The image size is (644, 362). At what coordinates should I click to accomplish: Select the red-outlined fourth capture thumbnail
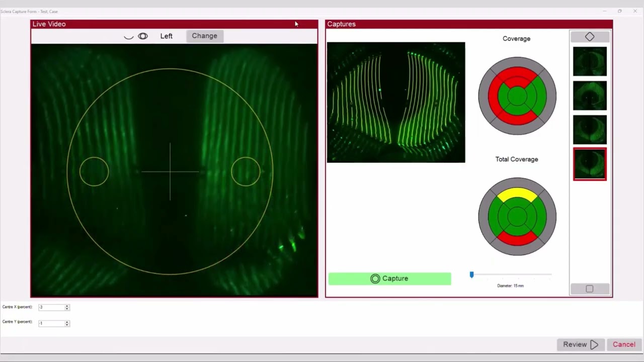click(590, 164)
